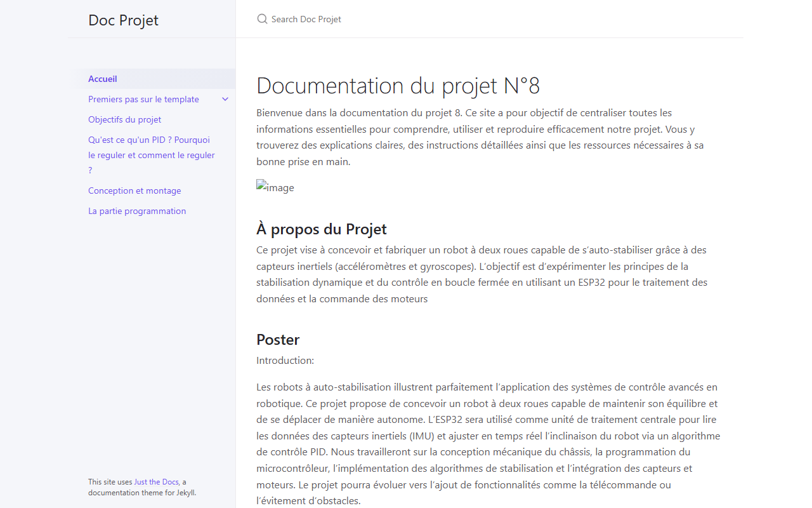
Task: Click the broken image placeholder
Action: (275, 187)
